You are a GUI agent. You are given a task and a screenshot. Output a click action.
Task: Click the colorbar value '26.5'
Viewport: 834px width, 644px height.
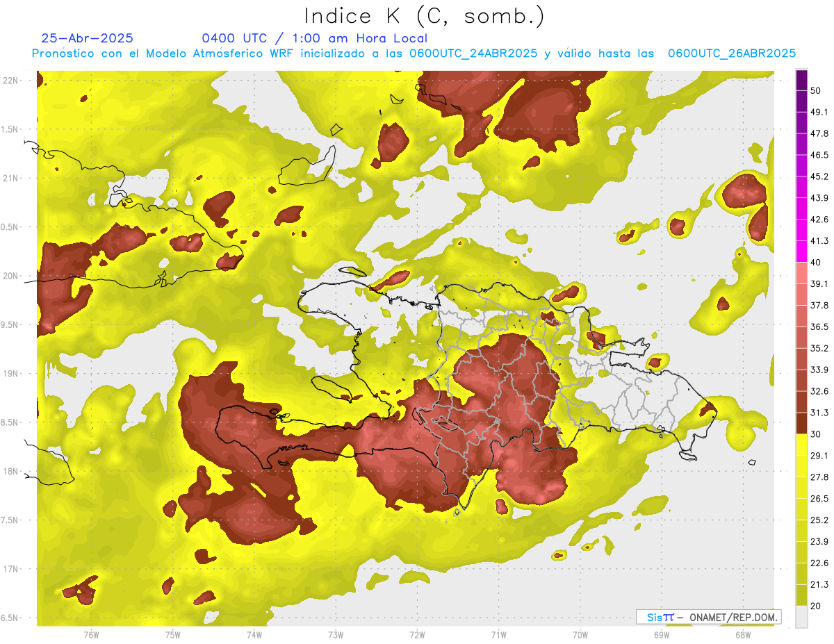pos(819,499)
